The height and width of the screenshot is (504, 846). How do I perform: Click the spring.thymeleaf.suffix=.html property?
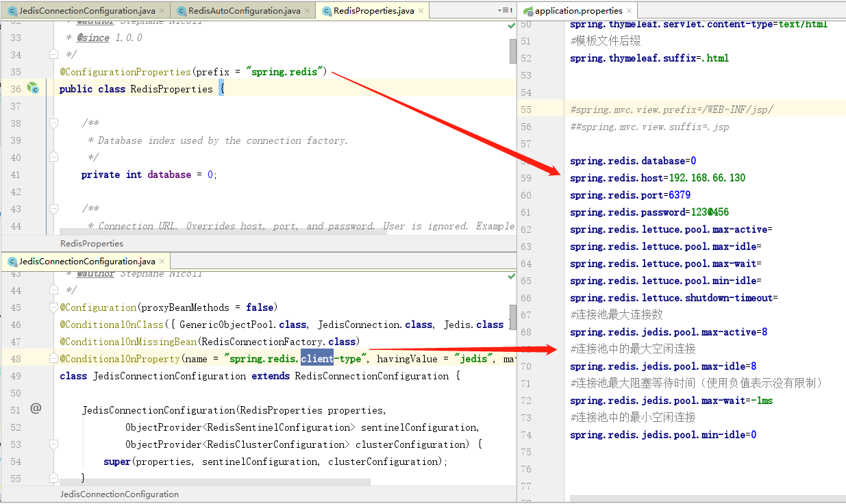649,58
